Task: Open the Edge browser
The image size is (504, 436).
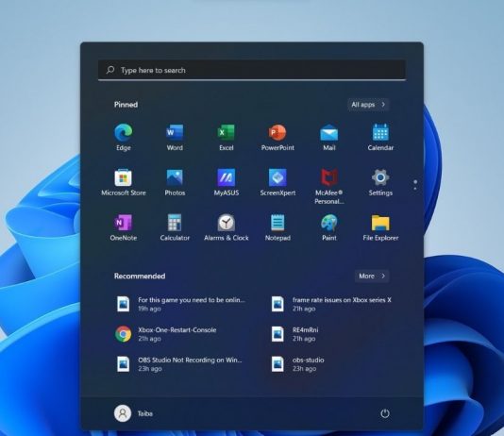Action: point(124,137)
